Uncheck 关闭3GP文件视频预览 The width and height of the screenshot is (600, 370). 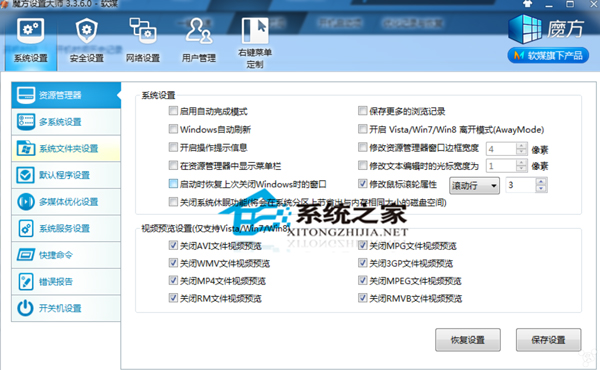coord(362,263)
